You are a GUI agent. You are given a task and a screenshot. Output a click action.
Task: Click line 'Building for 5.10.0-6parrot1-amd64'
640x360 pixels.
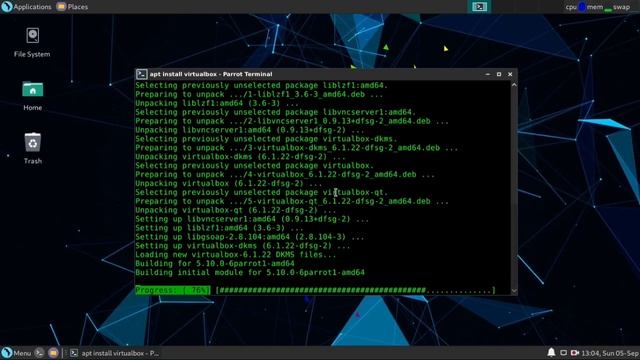coord(215,264)
